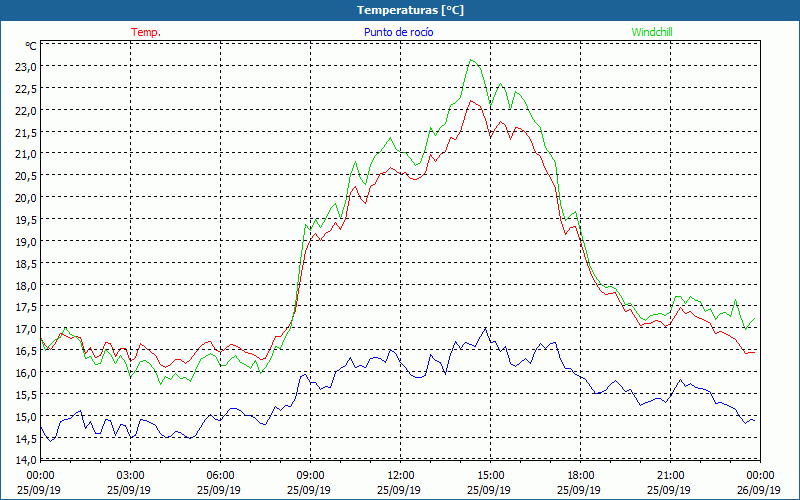The height and width of the screenshot is (500, 800).
Task: Click the 21,0 y-axis value
Action: [x=27, y=154]
